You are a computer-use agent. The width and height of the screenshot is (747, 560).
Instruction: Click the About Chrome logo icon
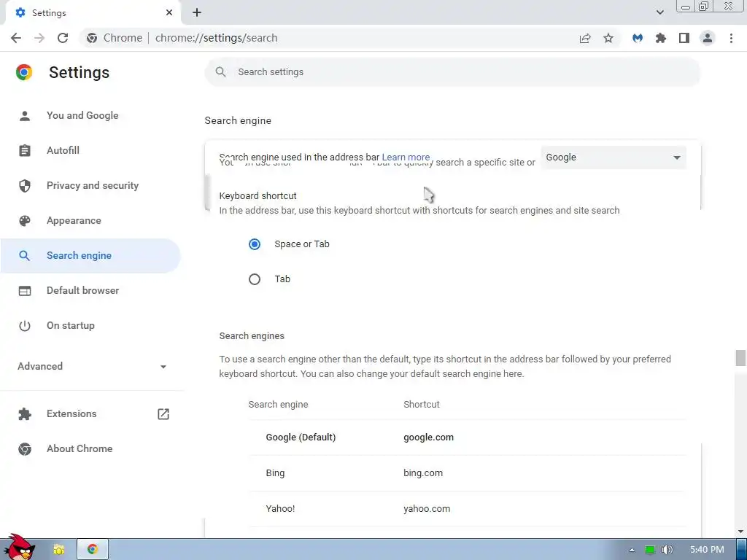[24, 448]
